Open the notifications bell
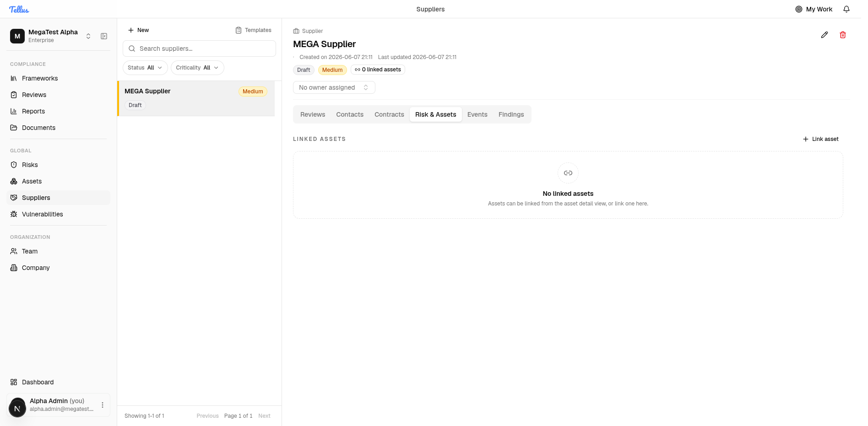 (846, 9)
